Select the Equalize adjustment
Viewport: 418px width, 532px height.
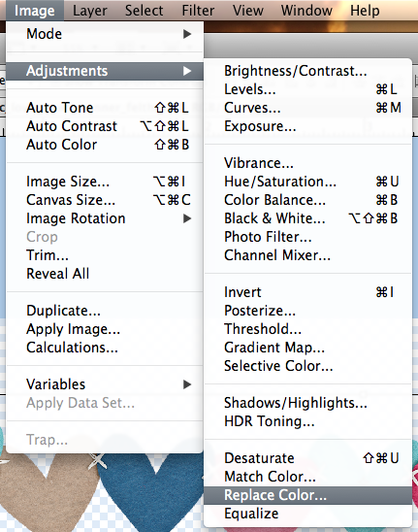(307, 514)
